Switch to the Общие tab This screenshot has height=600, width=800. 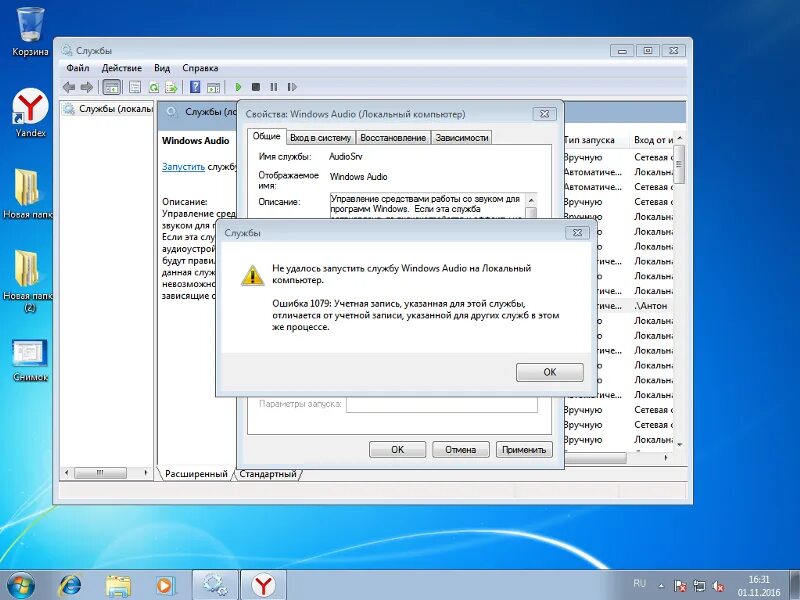click(266, 136)
